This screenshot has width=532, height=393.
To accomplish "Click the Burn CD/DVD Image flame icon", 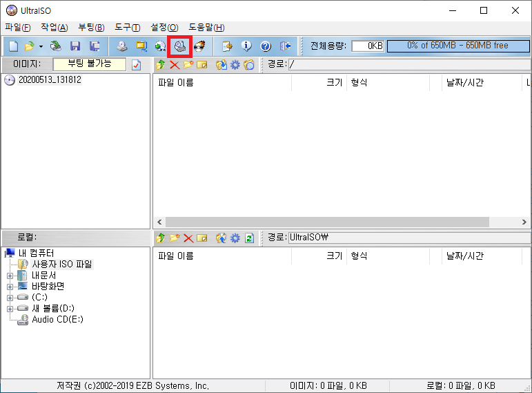I will tap(200, 46).
